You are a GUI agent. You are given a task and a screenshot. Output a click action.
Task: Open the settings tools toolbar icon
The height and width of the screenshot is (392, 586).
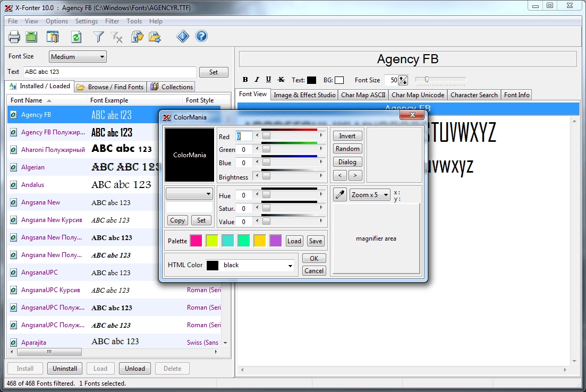pos(53,37)
